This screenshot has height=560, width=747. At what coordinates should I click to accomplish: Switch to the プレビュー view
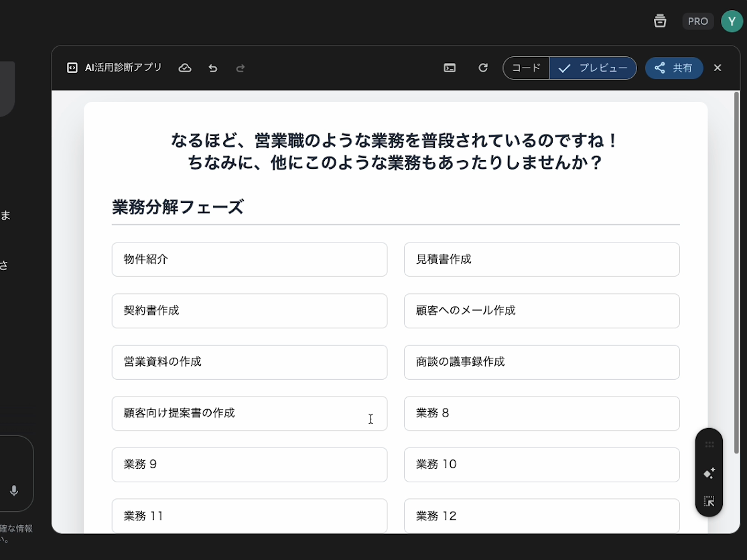click(593, 68)
